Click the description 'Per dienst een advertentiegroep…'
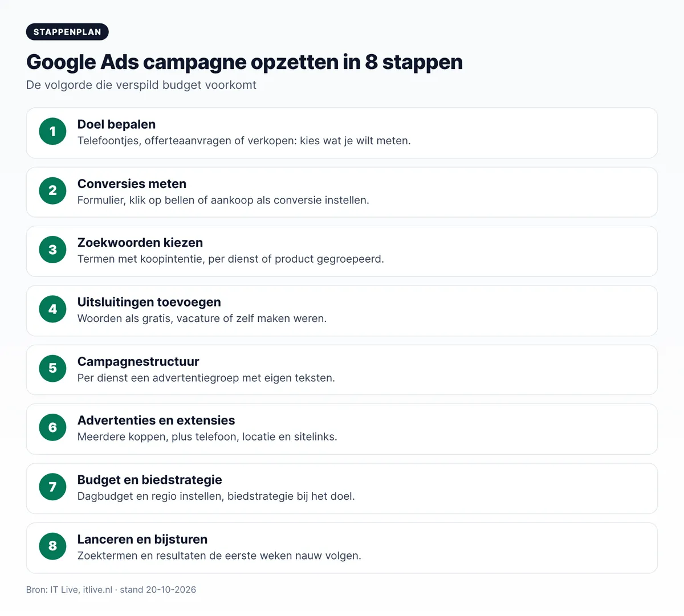 [206, 378]
